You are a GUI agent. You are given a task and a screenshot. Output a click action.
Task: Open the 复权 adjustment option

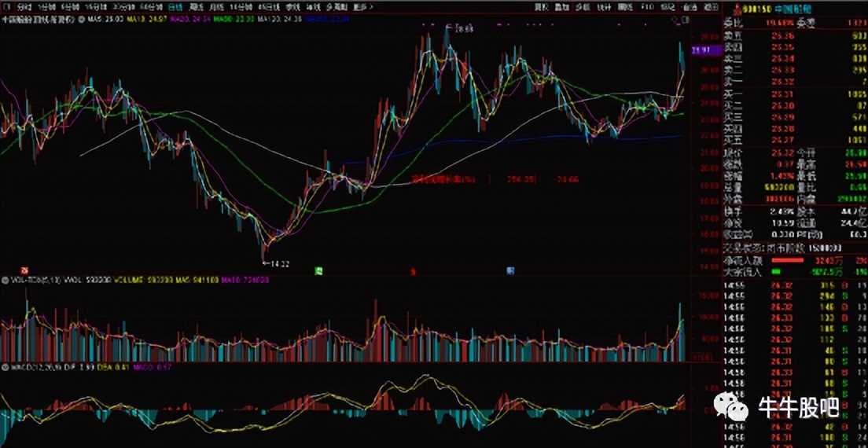(542, 8)
